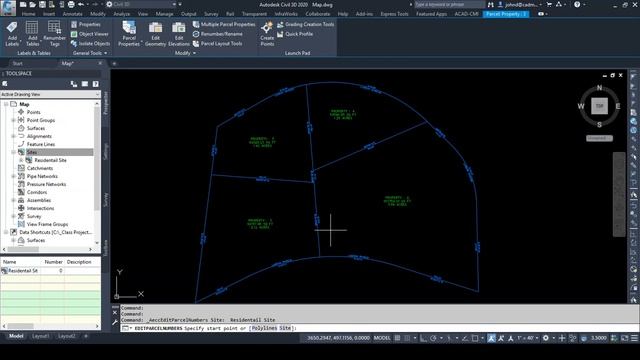Expand the Point Groups tree node
The image size is (640, 360).
[x=13, y=120]
